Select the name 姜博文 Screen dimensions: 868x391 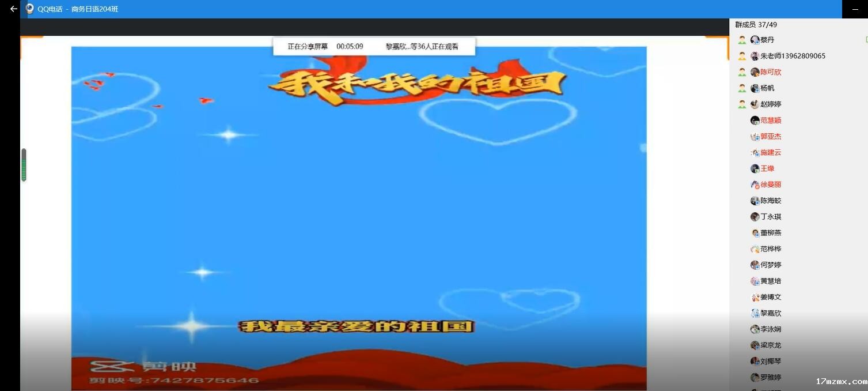tap(771, 298)
